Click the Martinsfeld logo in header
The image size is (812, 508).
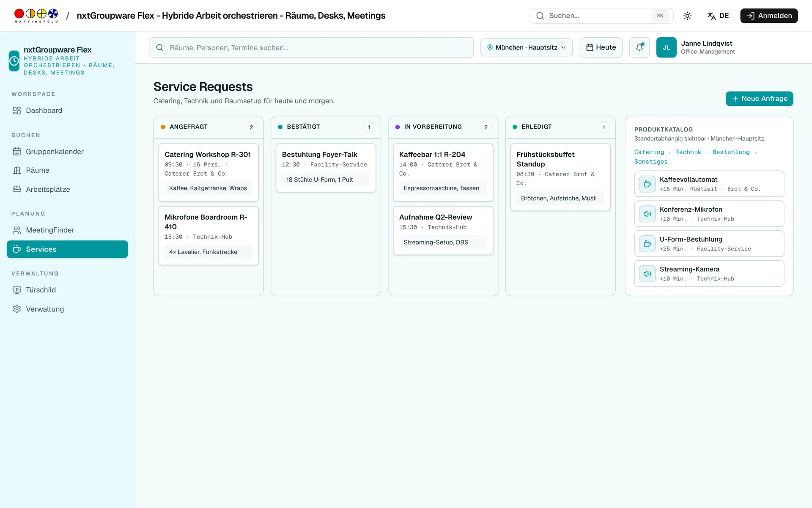pyautogui.click(x=36, y=16)
